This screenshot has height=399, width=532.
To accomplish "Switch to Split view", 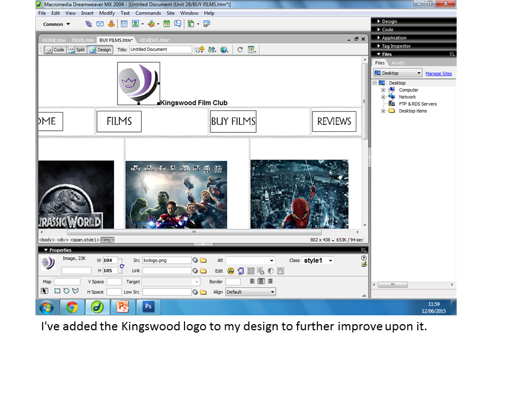I will click(76, 49).
